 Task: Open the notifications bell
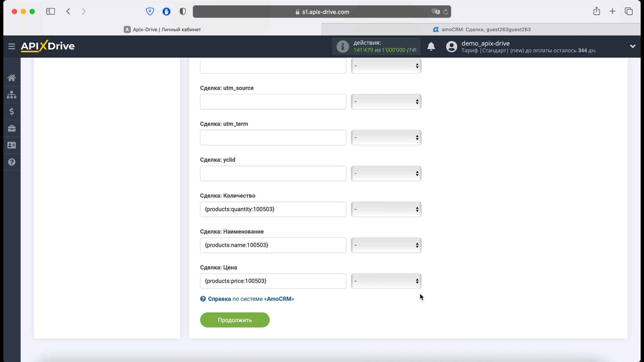pos(431,46)
